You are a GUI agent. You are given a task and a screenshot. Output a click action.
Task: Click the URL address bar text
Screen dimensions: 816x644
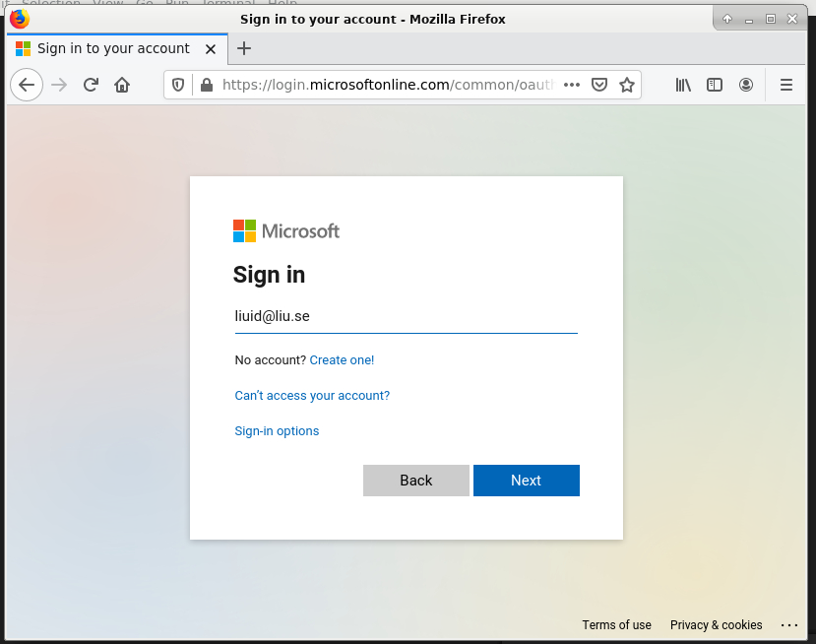389,85
